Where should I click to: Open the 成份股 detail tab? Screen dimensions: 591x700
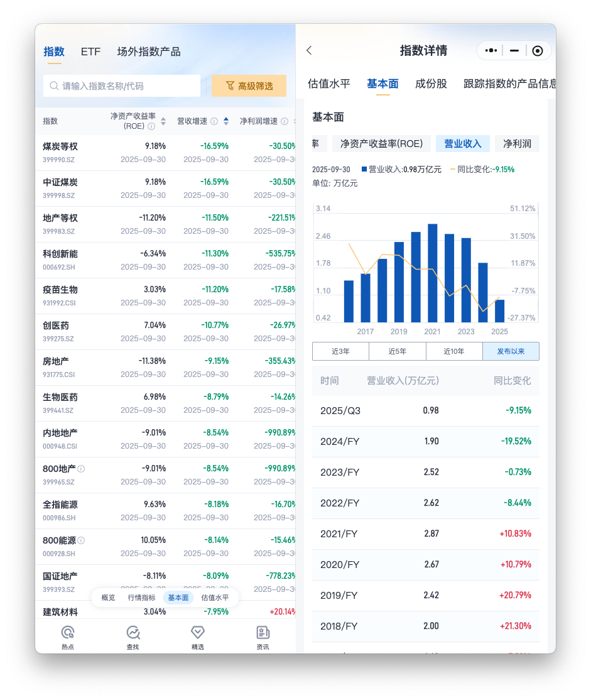click(431, 84)
